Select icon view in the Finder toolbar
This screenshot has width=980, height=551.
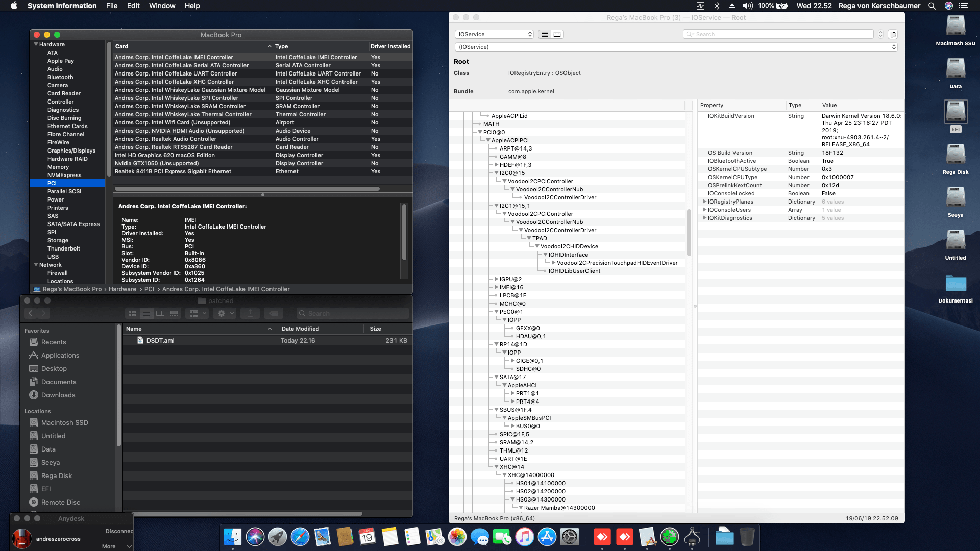point(132,313)
